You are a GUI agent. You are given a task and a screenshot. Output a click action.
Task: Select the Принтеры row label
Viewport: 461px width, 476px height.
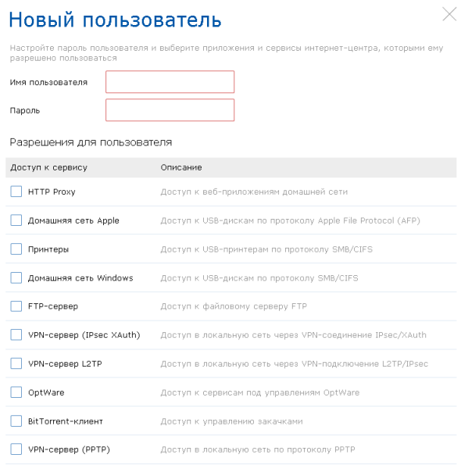pyautogui.click(x=48, y=249)
